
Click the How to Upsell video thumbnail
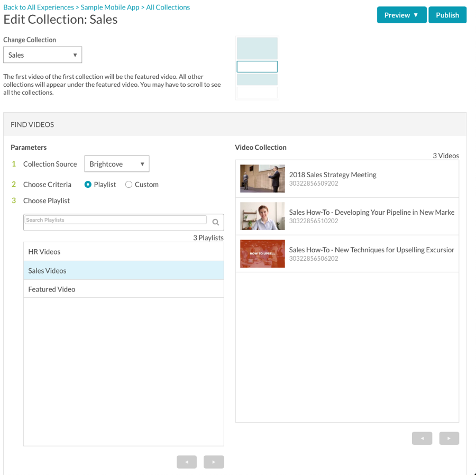[x=262, y=254]
